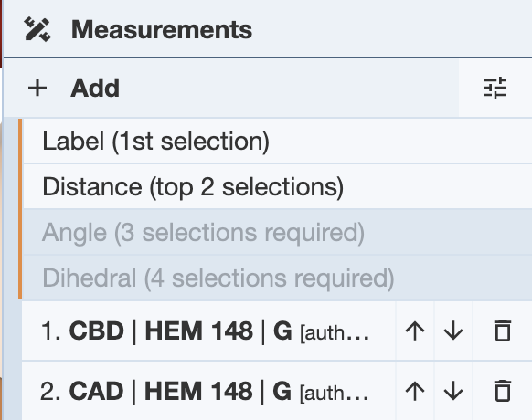Toggle the Add measurement section

(x=231, y=89)
